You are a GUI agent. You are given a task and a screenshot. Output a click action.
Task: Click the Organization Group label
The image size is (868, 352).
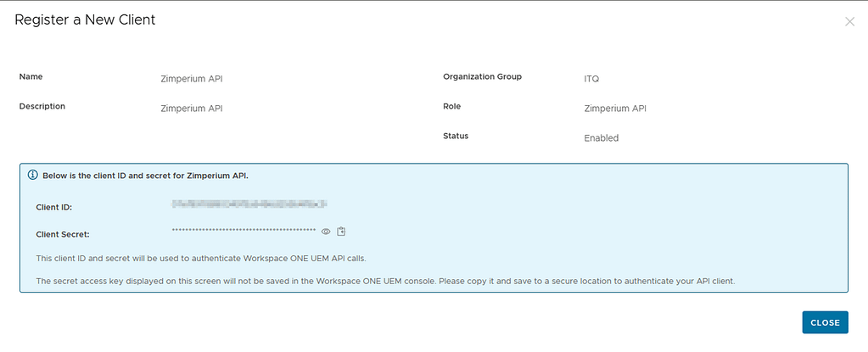pyautogui.click(x=482, y=77)
